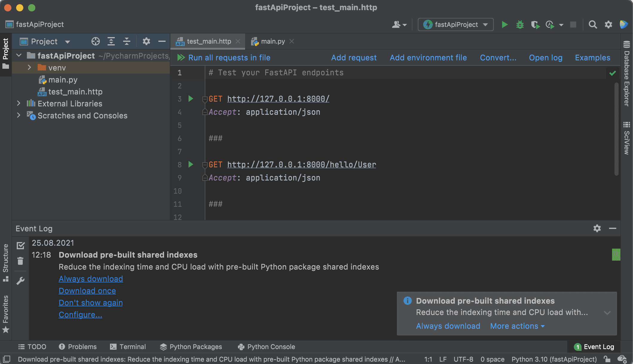Open the Terminal tool window tab
633x364 pixels.
point(128,347)
